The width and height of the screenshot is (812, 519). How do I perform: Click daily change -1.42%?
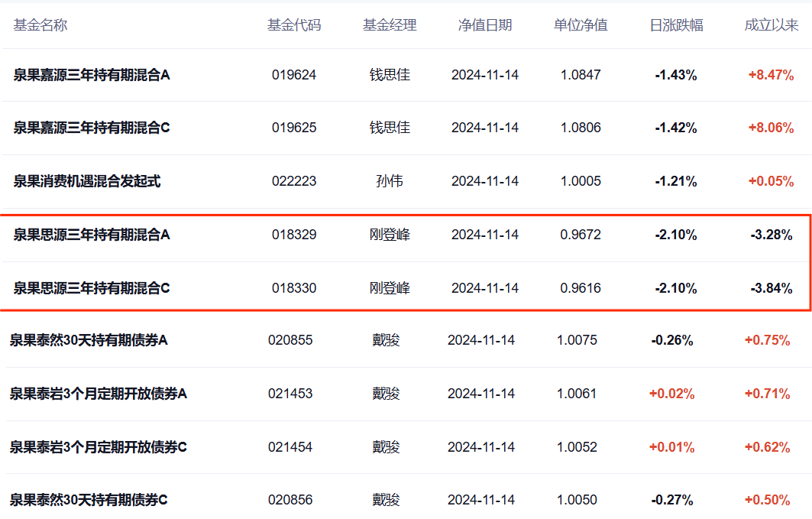pyautogui.click(x=676, y=128)
